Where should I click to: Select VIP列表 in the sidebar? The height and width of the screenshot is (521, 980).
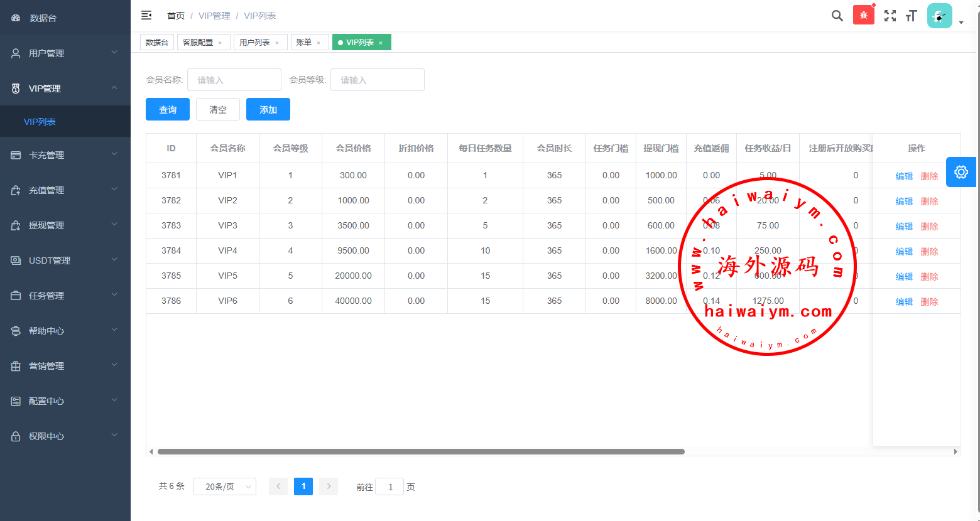[x=40, y=122]
